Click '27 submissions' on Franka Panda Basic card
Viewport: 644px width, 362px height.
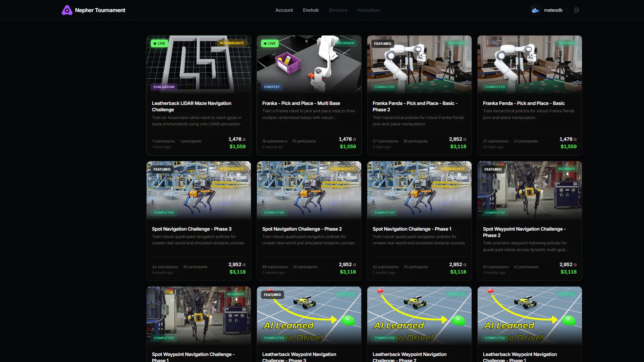[496, 141]
